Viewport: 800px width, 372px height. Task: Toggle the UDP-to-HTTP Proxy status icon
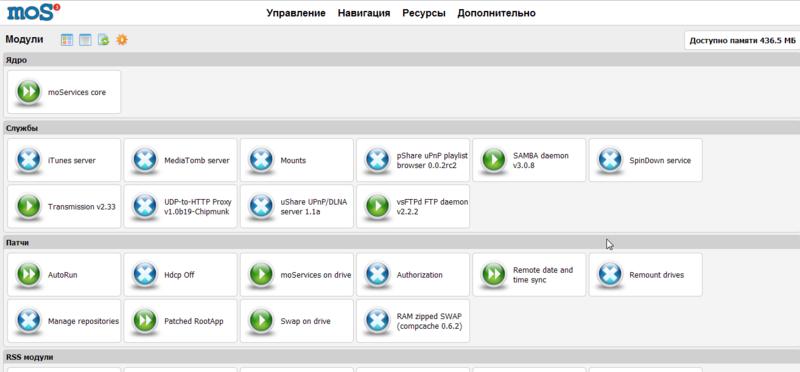tap(145, 207)
